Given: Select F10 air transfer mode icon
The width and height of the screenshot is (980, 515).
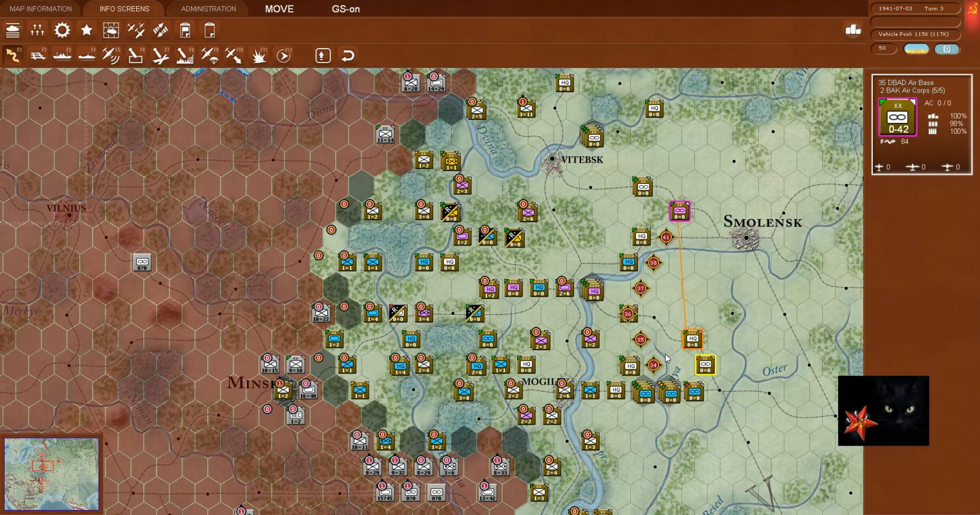Looking at the screenshot, I should tap(235, 55).
